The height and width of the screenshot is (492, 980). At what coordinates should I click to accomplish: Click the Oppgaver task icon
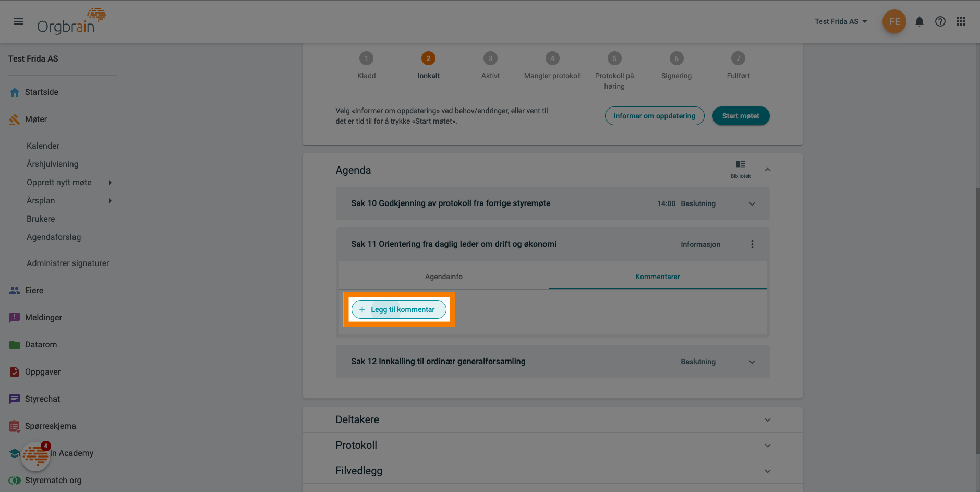click(15, 372)
